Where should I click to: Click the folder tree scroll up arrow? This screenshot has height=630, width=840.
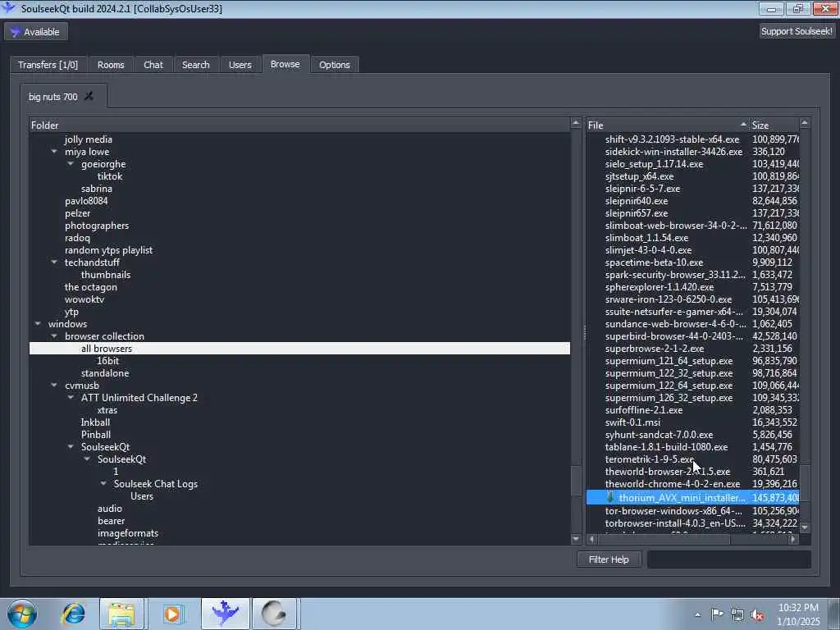pos(576,124)
